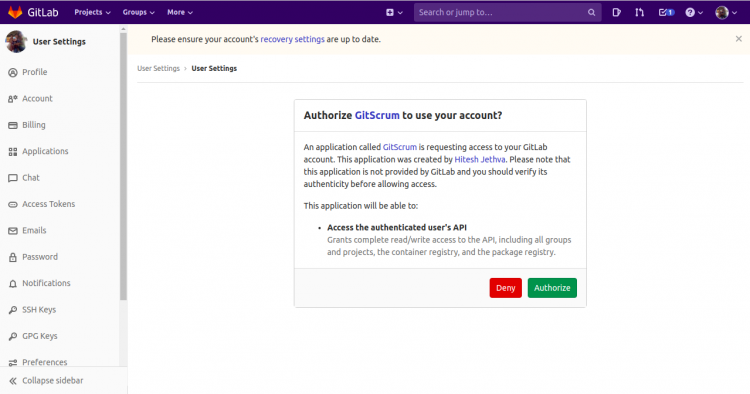Follow the recovery settings link

tap(292, 39)
